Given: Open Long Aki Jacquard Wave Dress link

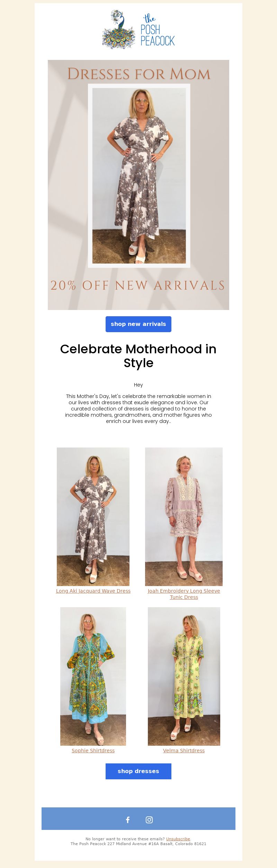Looking at the screenshot, I should click(93, 591).
